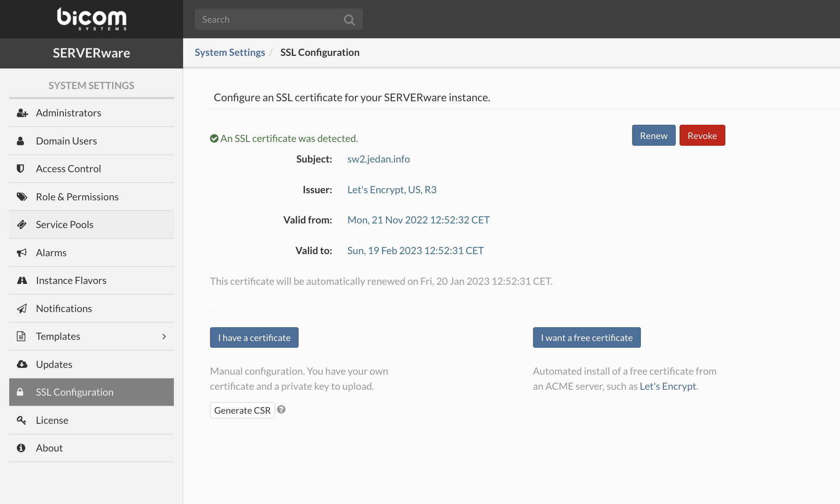Click the Renew certificate button
The height and width of the screenshot is (504, 840).
(x=654, y=135)
